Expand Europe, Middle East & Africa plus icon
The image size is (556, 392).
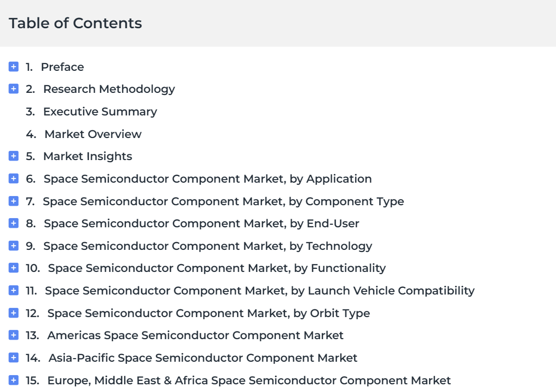pyautogui.click(x=13, y=380)
